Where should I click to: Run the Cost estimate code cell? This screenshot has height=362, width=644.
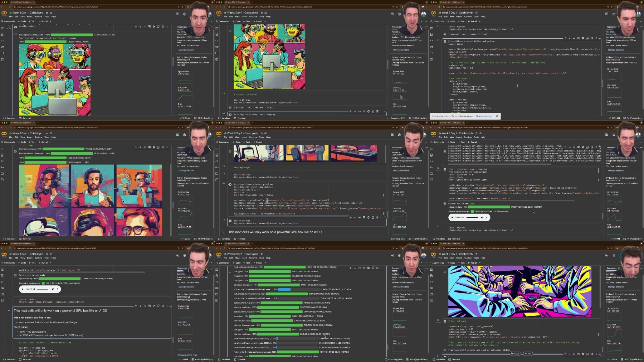(445, 321)
